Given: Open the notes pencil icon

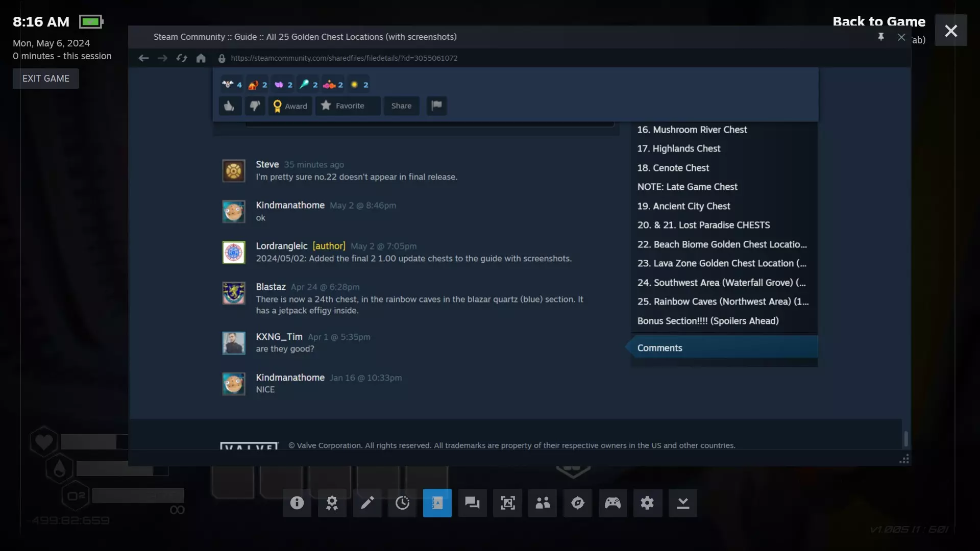Looking at the screenshot, I should coord(367,503).
